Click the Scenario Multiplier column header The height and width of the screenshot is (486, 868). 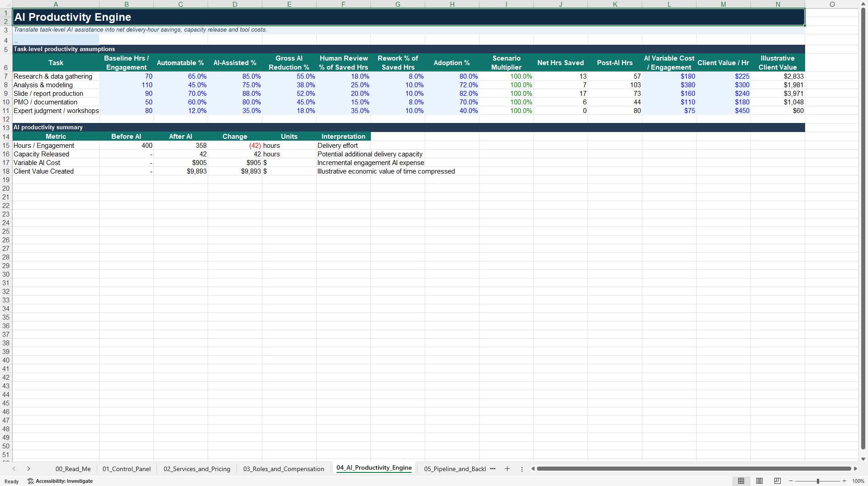coord(506,63)
